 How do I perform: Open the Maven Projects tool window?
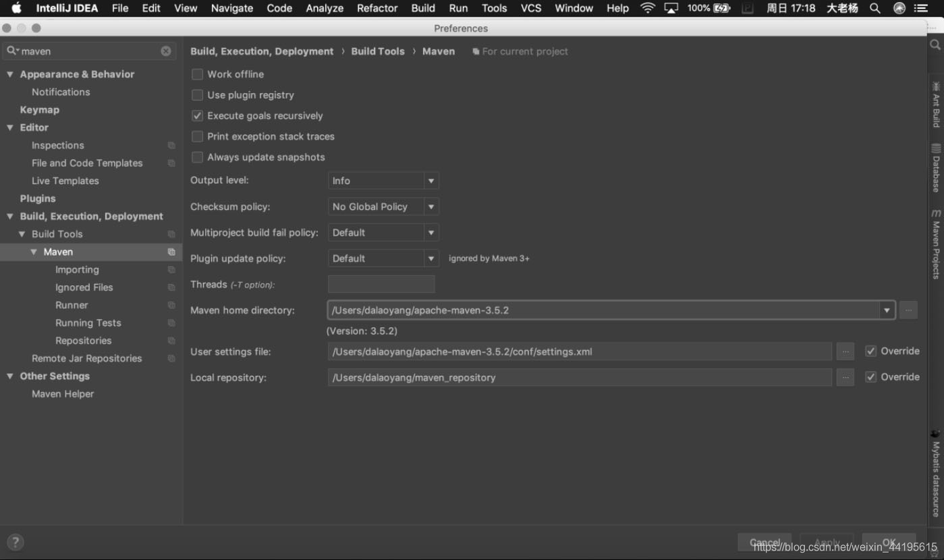pyautogui.click(x=936, y=244)
